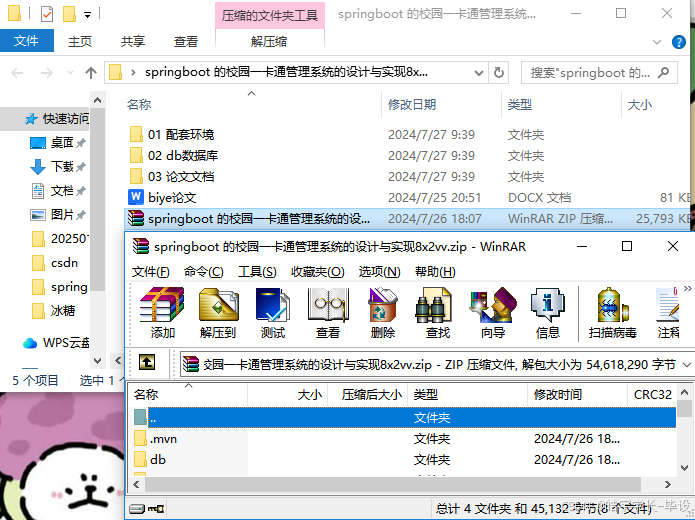The width and height of the screenshot is (695, 520).
Task: Click the properties icon in quick access toolbar
Action: click(47, 14)
